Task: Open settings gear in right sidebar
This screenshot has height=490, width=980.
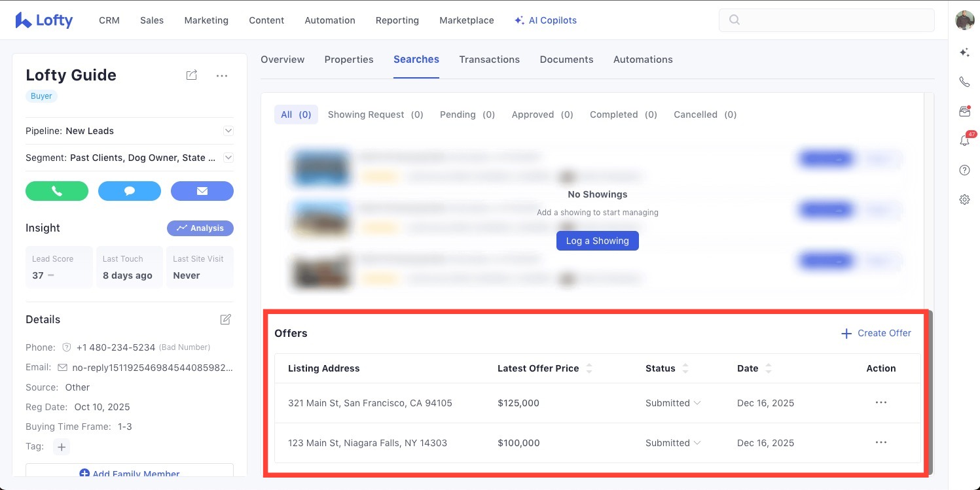Action: (x=964, y=200)
